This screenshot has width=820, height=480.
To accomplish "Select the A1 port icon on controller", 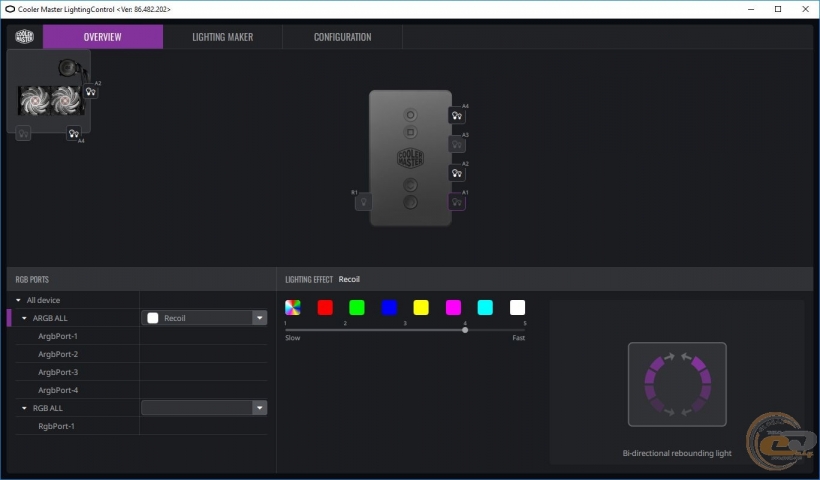I will (x=457, y=202).
